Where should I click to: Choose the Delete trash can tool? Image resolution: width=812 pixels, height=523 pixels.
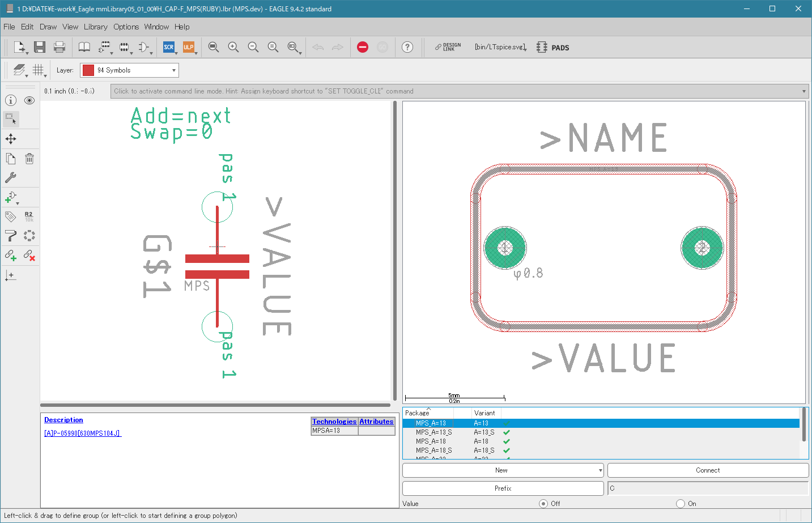pyautogui.click(x=29, y=159)
